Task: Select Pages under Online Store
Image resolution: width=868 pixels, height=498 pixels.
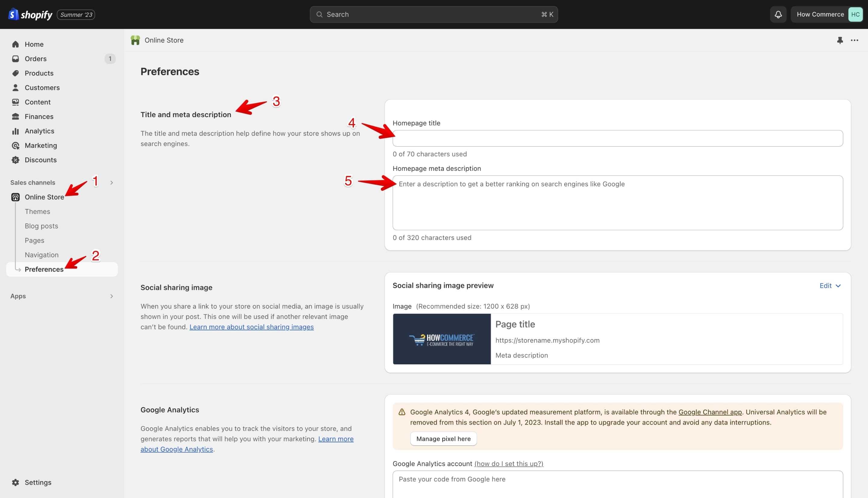Action: click(x=34, y=241)
